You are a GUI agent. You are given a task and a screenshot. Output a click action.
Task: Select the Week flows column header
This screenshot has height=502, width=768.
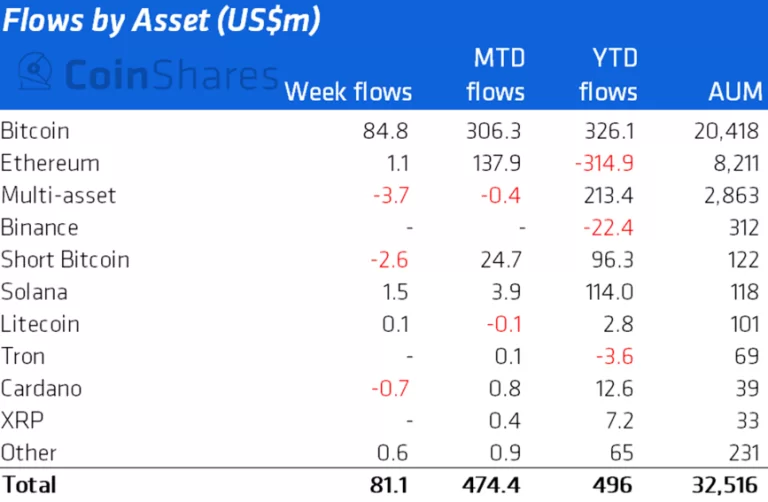[348, 93]
